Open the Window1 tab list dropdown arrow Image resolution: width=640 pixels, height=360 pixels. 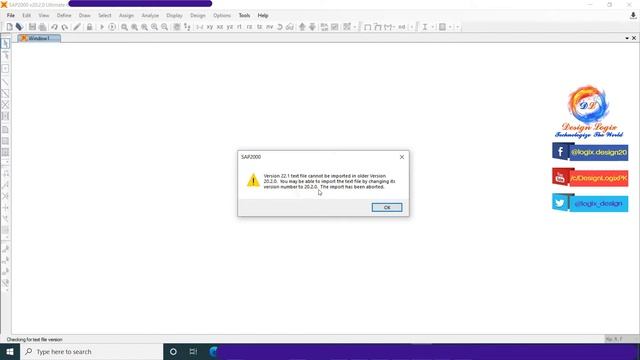click(x=627, y=38)
